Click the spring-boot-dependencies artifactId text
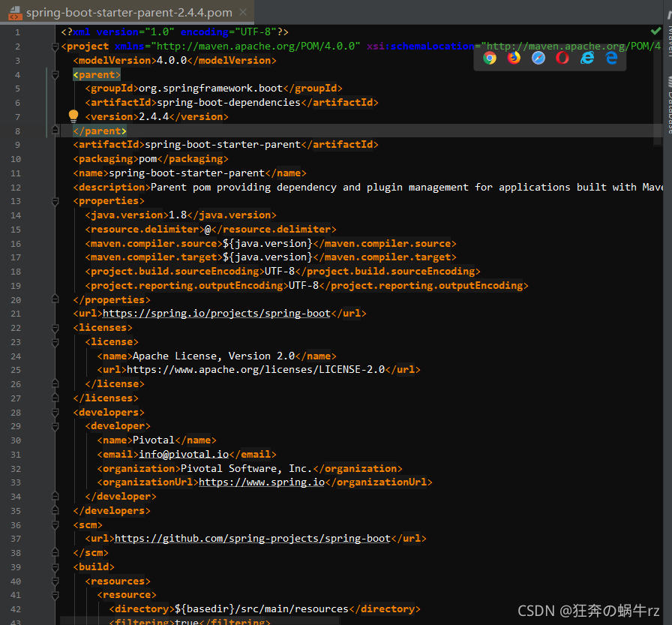The height and width of the screenshot is (625, 672). click(x=229, y=103)
